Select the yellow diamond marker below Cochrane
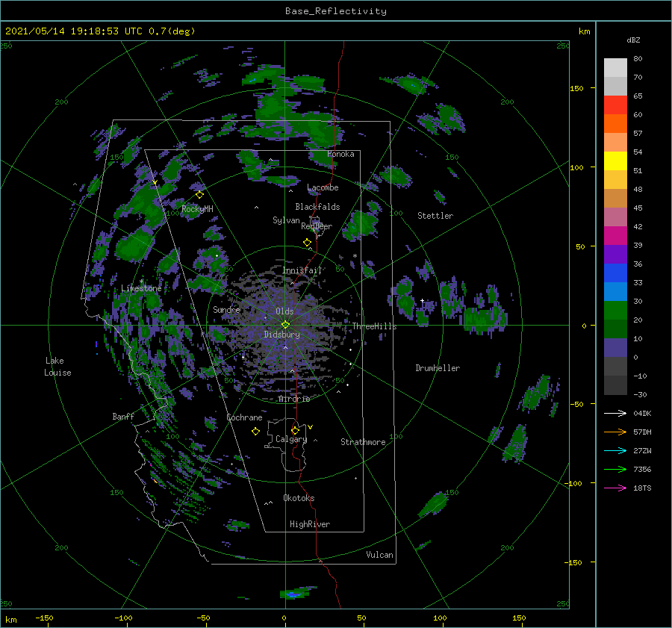Screen dimensions: 672x628 click(255, 432)
